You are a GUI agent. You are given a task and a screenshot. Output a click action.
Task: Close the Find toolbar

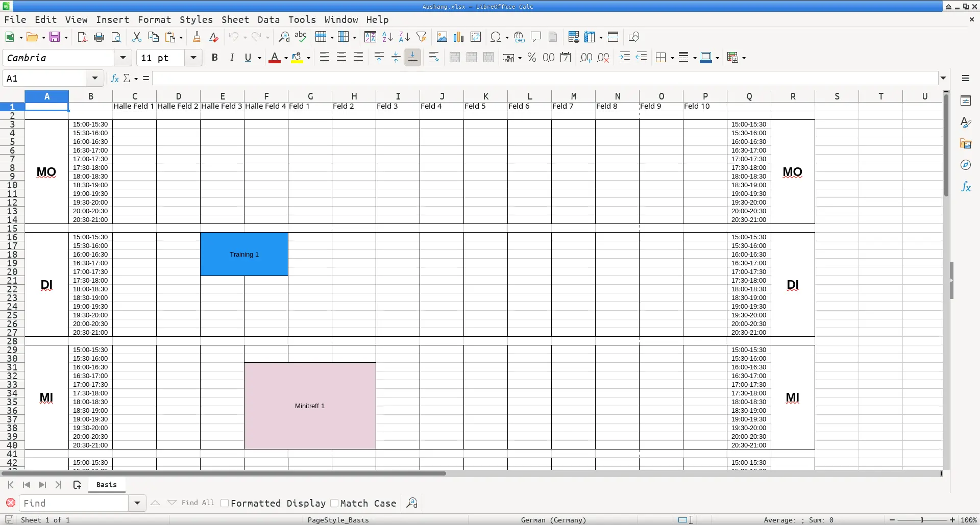pyautogui.click(x=10, y=503)
